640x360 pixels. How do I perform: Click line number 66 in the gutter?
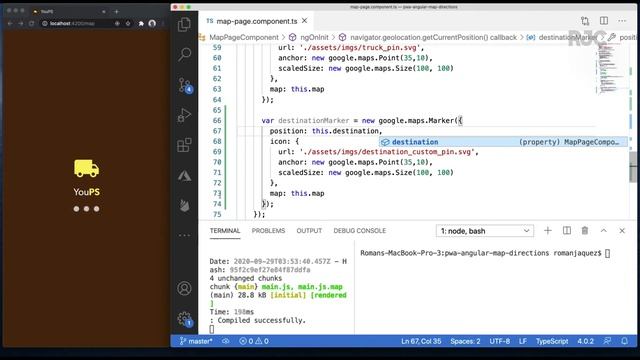(x=217, y=120)
